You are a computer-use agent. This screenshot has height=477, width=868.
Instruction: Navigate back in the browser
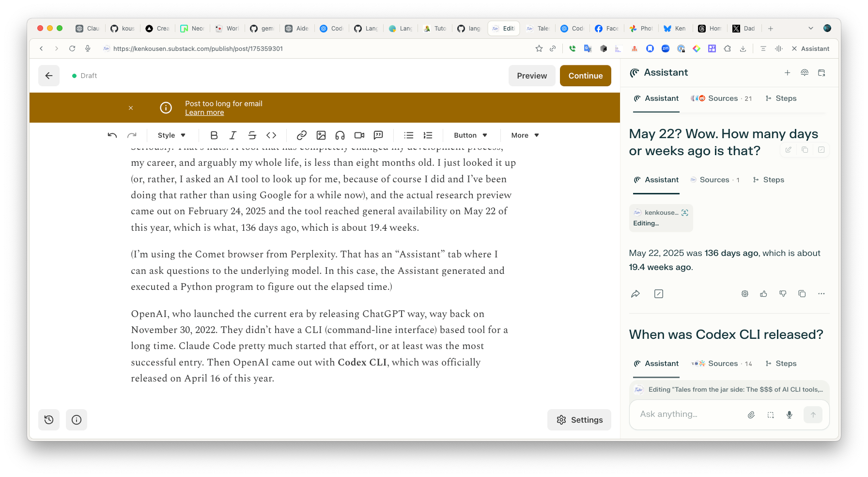pos(42,48)
